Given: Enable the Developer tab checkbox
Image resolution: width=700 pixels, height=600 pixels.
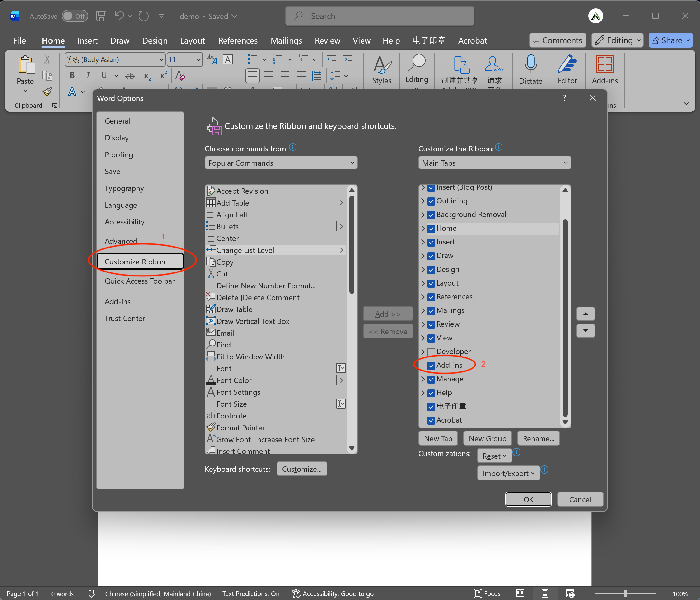Looking at the screenshot, I should tap(431, 352).
